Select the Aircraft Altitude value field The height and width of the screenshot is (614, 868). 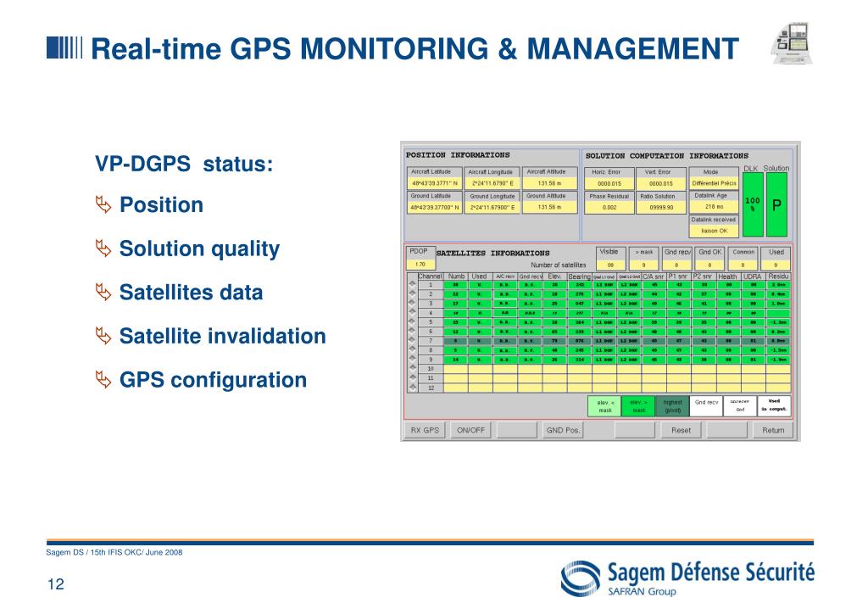point(549,183)
